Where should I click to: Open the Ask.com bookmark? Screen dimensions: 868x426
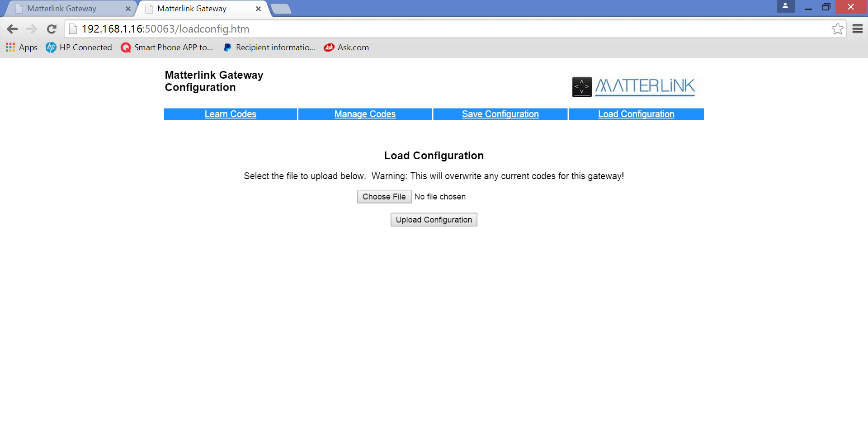pyautogui.click(x=346, y=47)
